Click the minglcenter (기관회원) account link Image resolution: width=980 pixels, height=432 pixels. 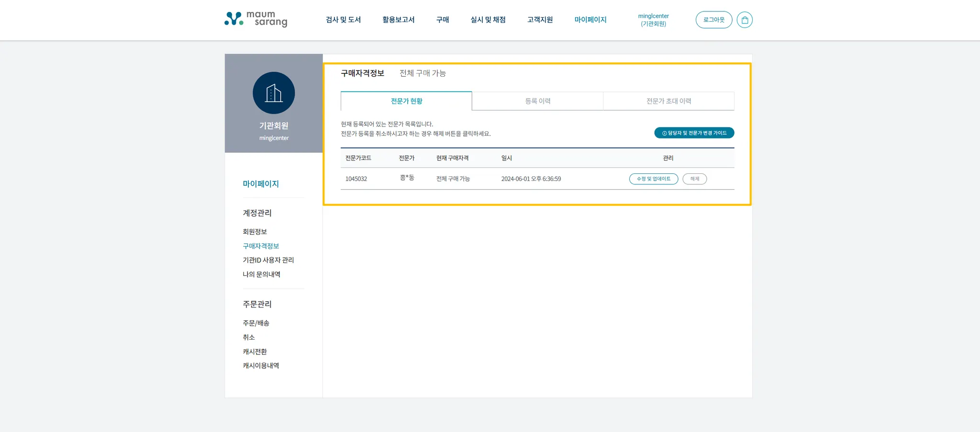[x=653, y=20]
